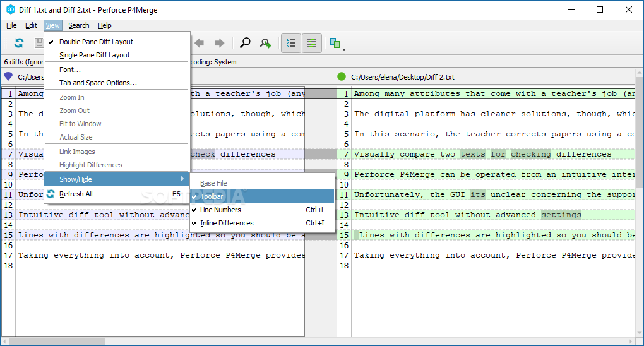
Task: Open Find with the magnifier icon
Action: [x=245, y=43]
